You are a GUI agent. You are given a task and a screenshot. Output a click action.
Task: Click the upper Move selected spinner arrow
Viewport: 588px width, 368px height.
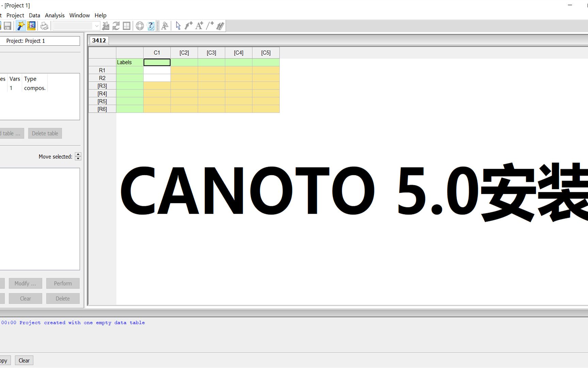(78, 155)
